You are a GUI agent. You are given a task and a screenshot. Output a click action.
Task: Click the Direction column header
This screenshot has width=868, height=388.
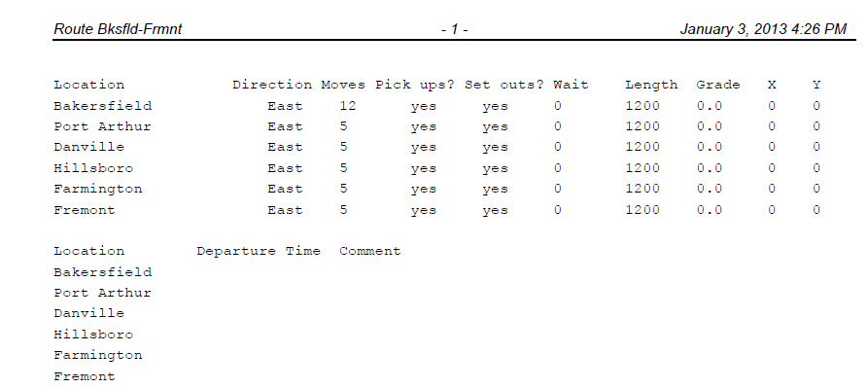(272, 85)
